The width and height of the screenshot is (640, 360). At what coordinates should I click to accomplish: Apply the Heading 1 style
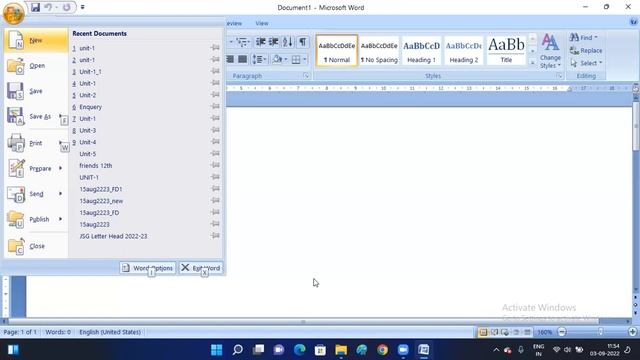422,51
